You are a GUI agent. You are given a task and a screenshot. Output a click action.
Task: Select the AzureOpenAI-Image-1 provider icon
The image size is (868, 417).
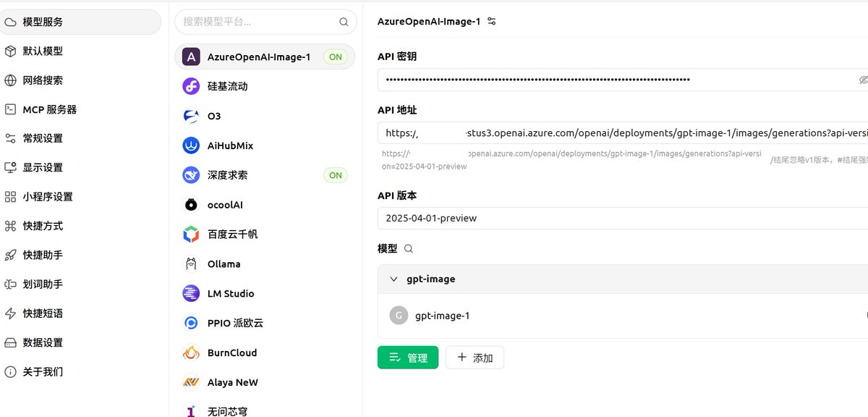pos(191,56)
